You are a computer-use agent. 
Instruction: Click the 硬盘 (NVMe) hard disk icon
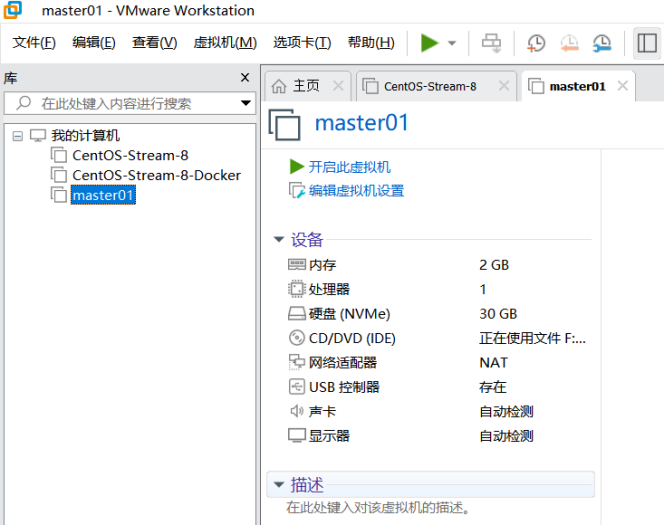pyautogui.click(x=296, y=314)
